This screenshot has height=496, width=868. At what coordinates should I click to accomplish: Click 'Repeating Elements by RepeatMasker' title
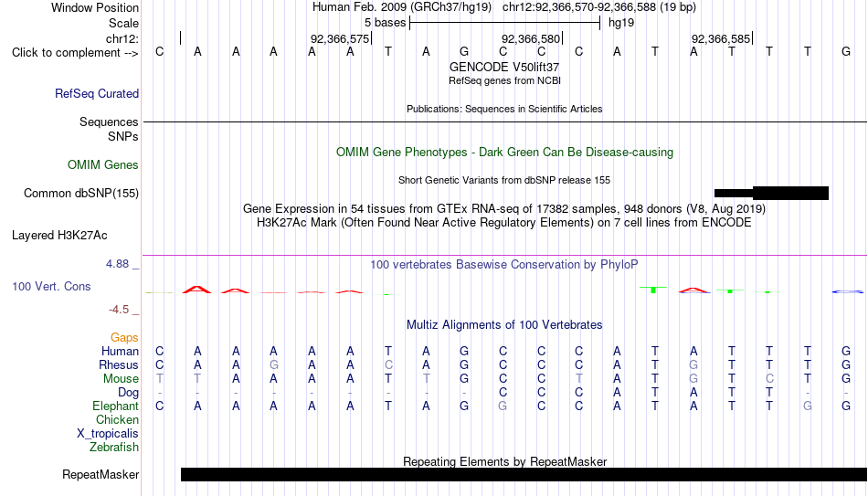504,461
